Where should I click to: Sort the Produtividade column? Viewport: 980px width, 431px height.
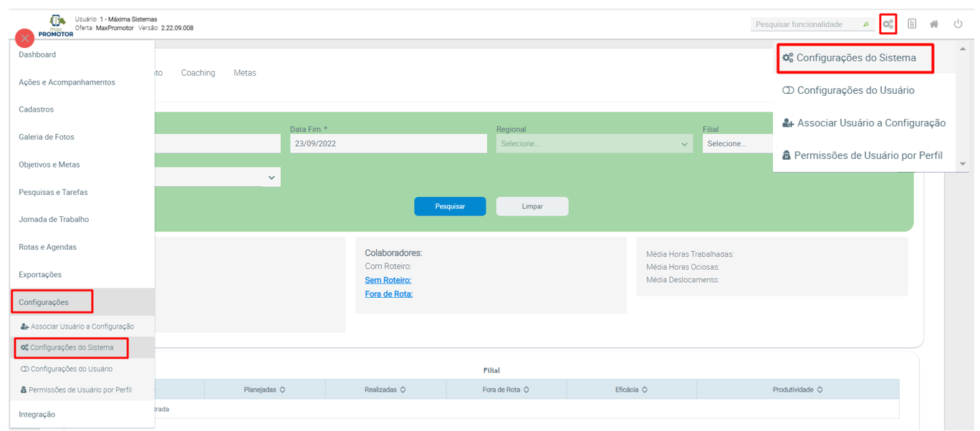pos(820,389)
